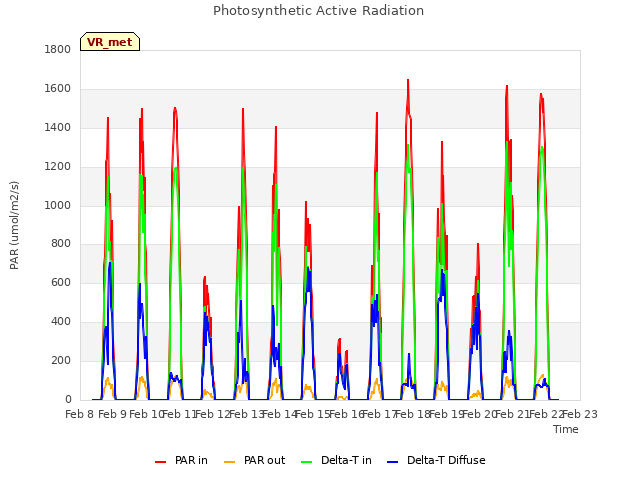Click the 200 y-axis tick value
Image resolution: width=640 pixels, height=480 pixels.
point(61,361)
